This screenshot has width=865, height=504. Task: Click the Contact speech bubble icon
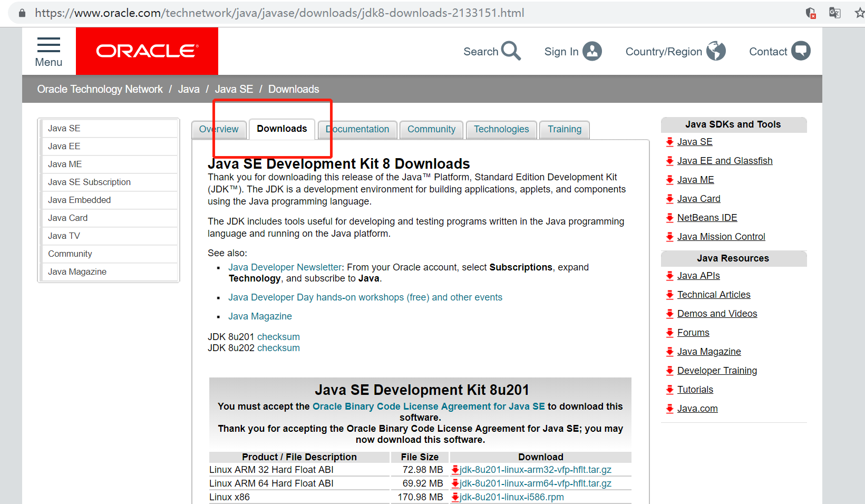802,51
